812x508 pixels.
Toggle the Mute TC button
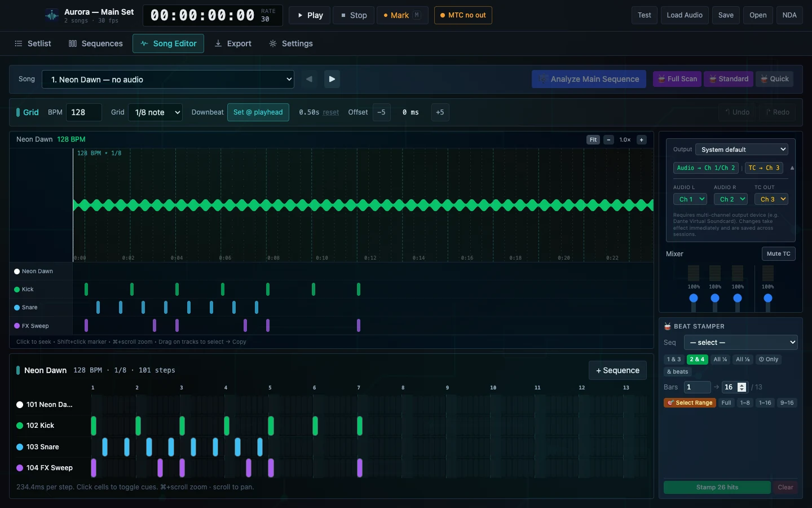click(778, 254)
